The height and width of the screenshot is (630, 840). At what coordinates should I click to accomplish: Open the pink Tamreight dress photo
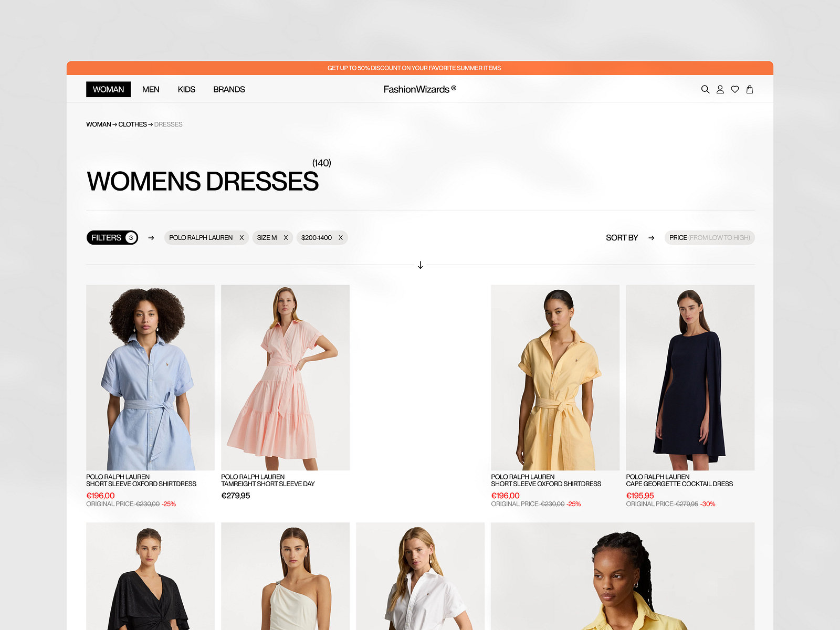point(285,377)
